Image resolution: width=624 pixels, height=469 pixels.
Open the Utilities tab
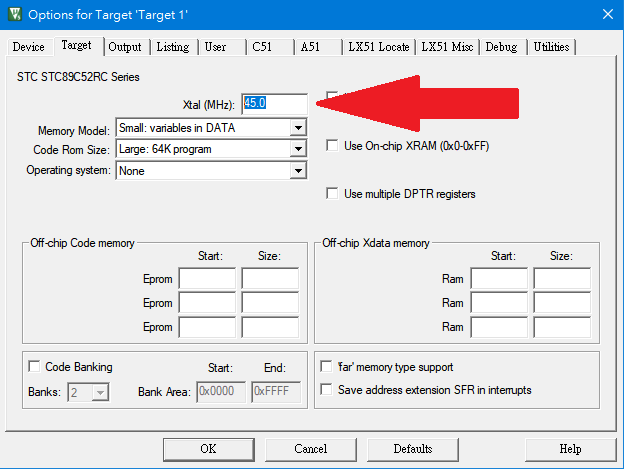click(551, 47)
